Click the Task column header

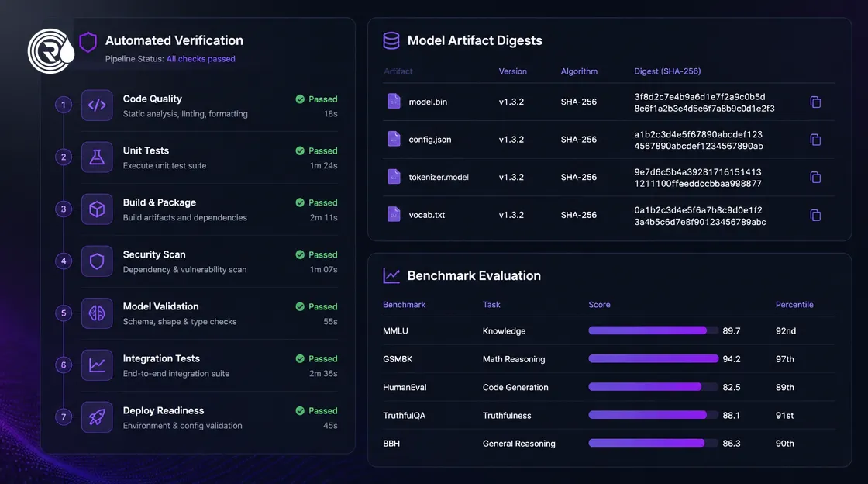click(491, 305)
